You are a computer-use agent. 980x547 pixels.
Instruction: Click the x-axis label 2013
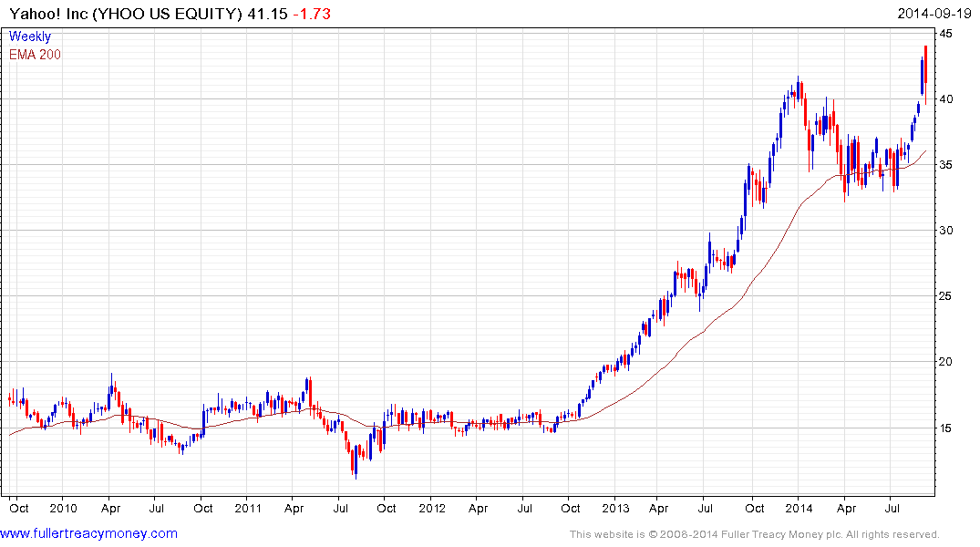[615, 508]
